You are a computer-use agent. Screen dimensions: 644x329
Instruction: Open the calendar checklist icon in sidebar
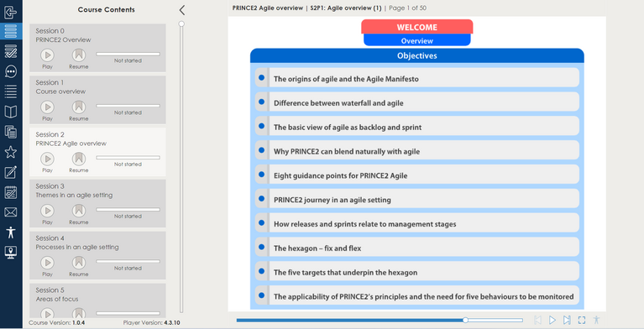coord(11,192)
